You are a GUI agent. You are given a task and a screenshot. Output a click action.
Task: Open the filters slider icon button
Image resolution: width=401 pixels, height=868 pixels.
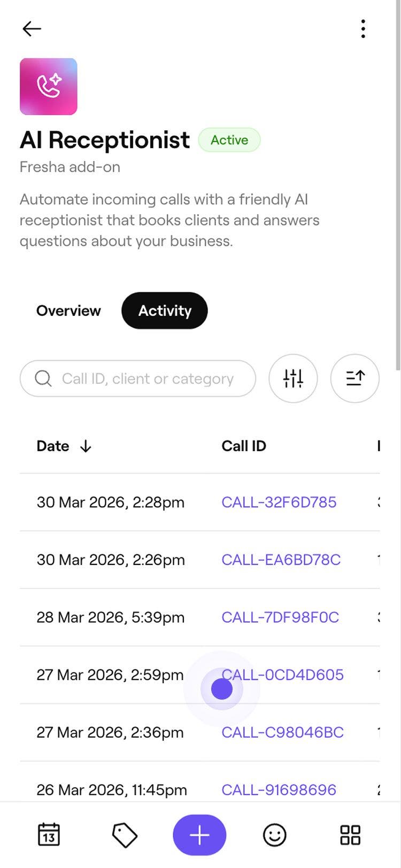pos(293,378)
